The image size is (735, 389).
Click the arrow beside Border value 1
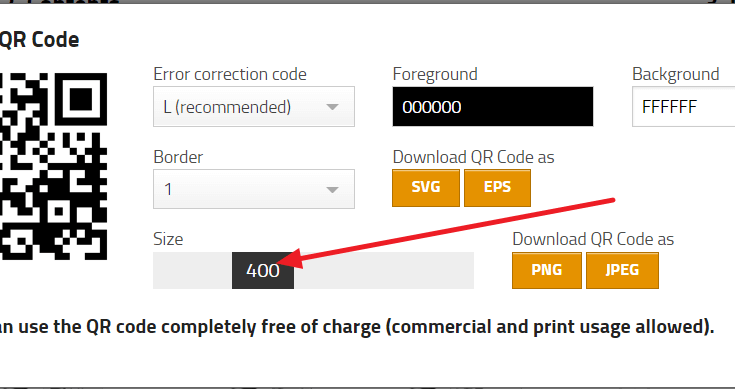click(332, 190)
